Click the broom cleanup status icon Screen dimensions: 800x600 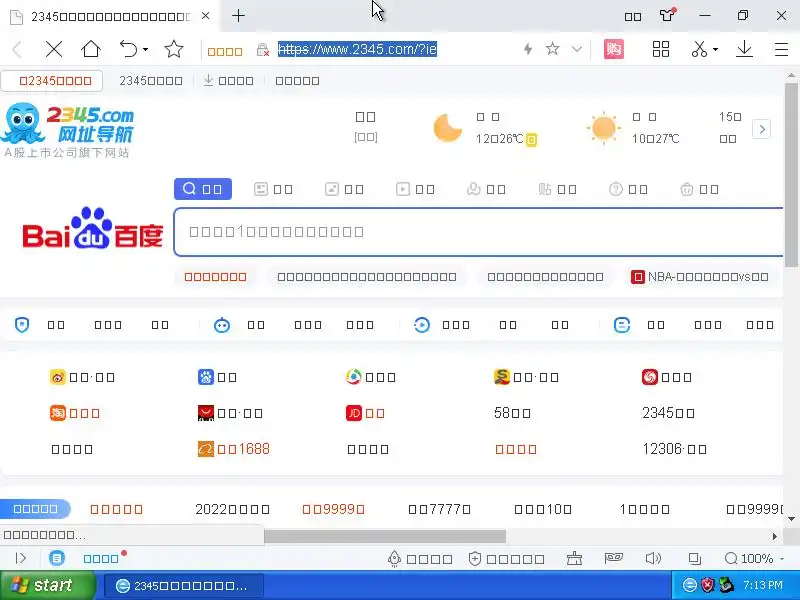click(574, 559)
